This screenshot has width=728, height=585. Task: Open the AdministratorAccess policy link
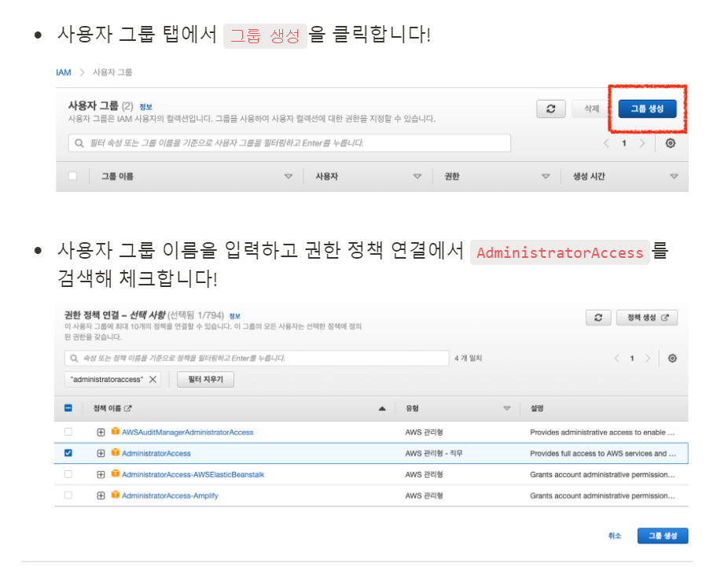[x=156, y=454]
